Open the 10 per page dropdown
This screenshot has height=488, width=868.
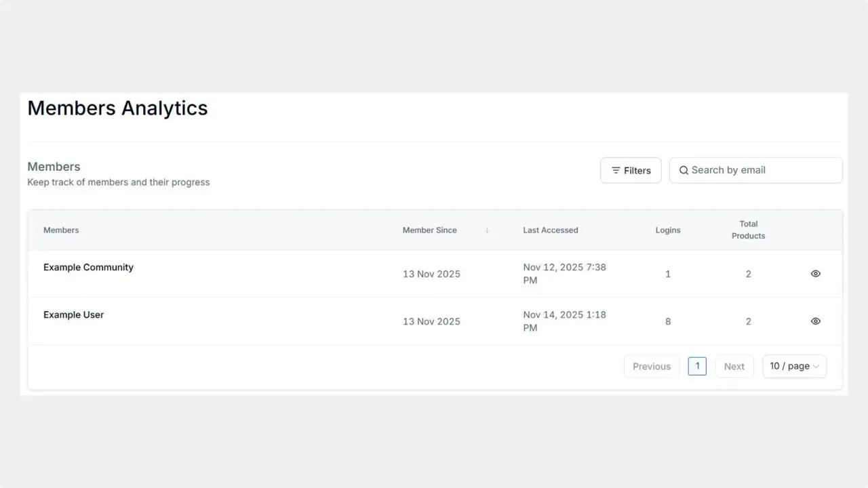click(793, 366)
